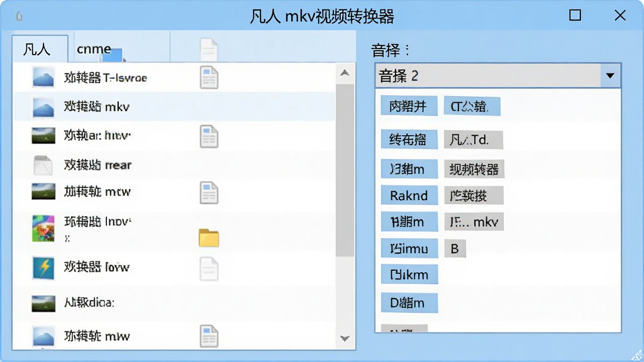Click the blue mountain thumbnail in the mkv row
Viewport: 644px width, 362px height.
(x=43, y=107)
